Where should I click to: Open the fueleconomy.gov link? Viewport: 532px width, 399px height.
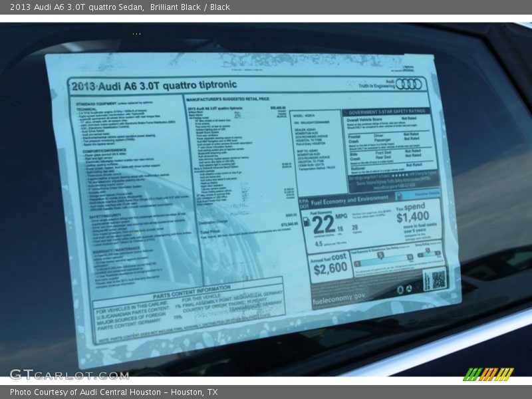(x=338, y=299)
